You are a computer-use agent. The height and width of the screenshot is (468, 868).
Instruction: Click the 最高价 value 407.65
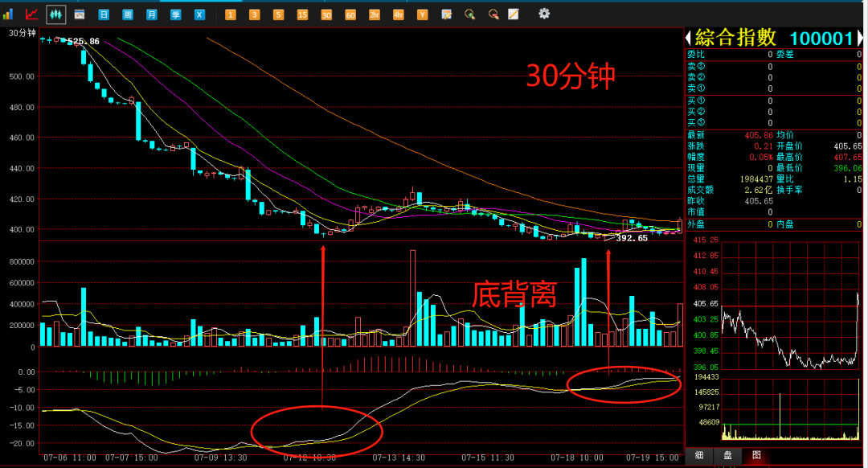pos(848,158)
